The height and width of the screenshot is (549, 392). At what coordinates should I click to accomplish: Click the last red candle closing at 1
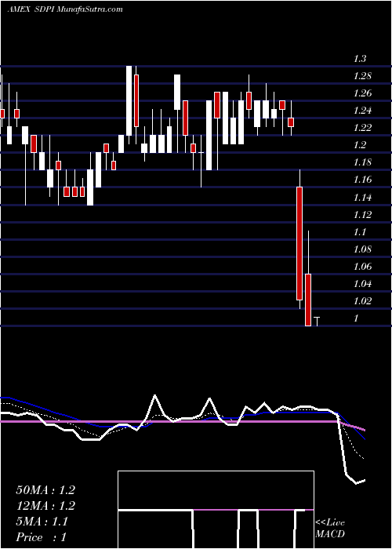click(x=308, y=300)
